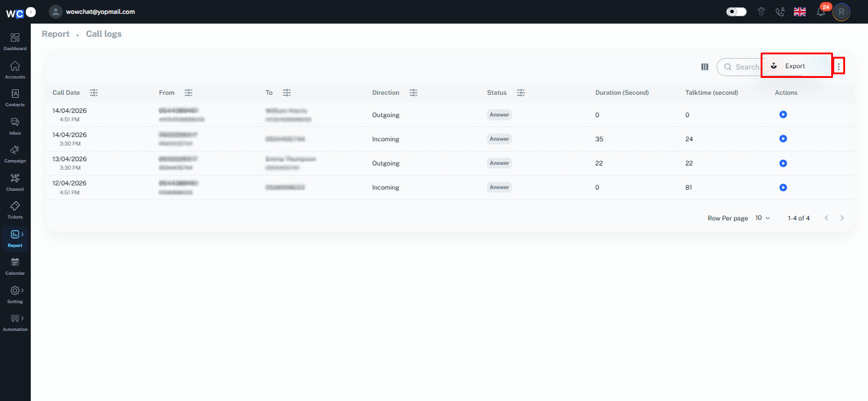Screen dimensions: 868x401
Task: Choose Export from the menu
Action: tap(796, 66)
